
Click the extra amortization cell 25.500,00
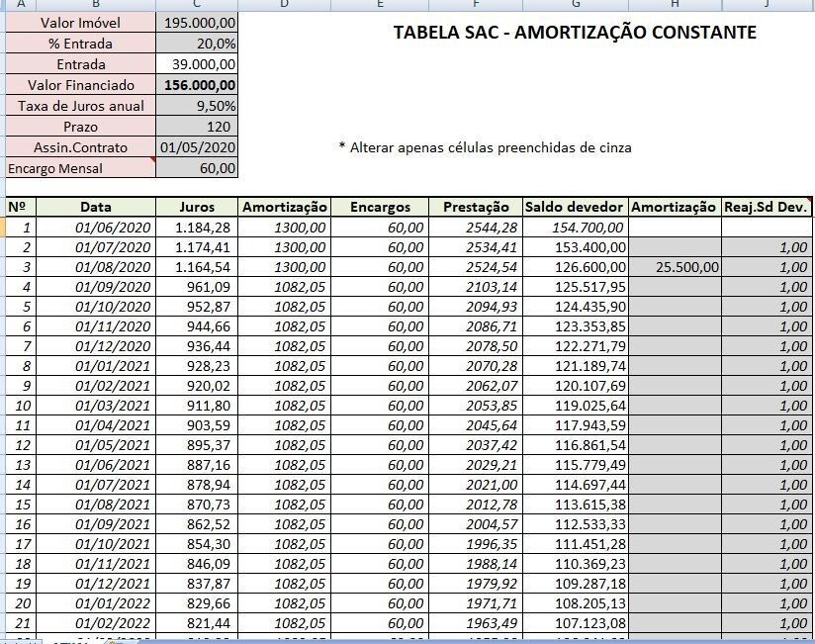click(675, 267)
